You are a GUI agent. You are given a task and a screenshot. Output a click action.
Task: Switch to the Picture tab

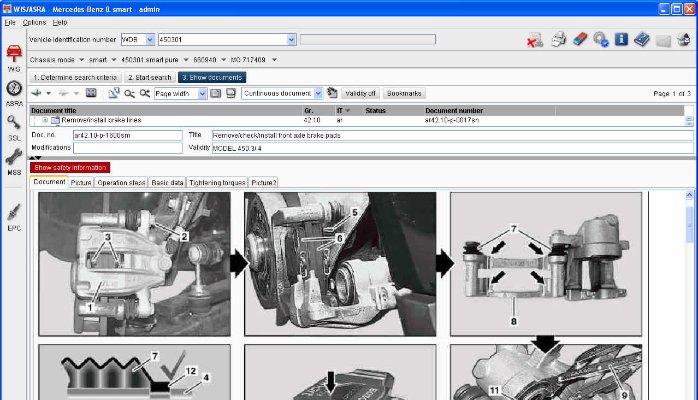click(x=81, y=182)
